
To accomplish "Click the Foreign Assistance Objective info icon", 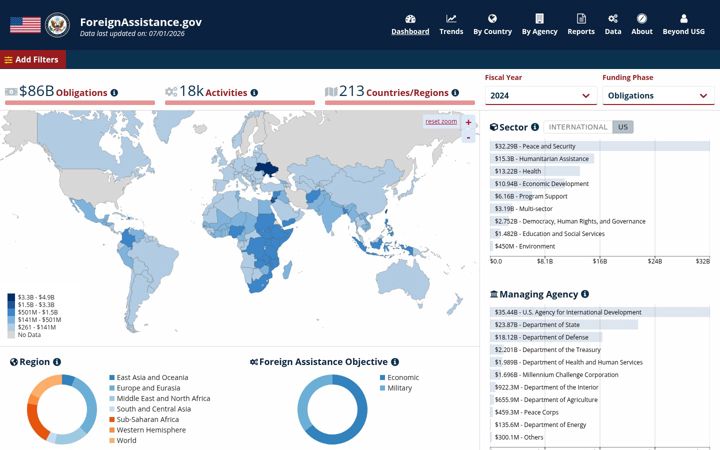I will [395, 362].
